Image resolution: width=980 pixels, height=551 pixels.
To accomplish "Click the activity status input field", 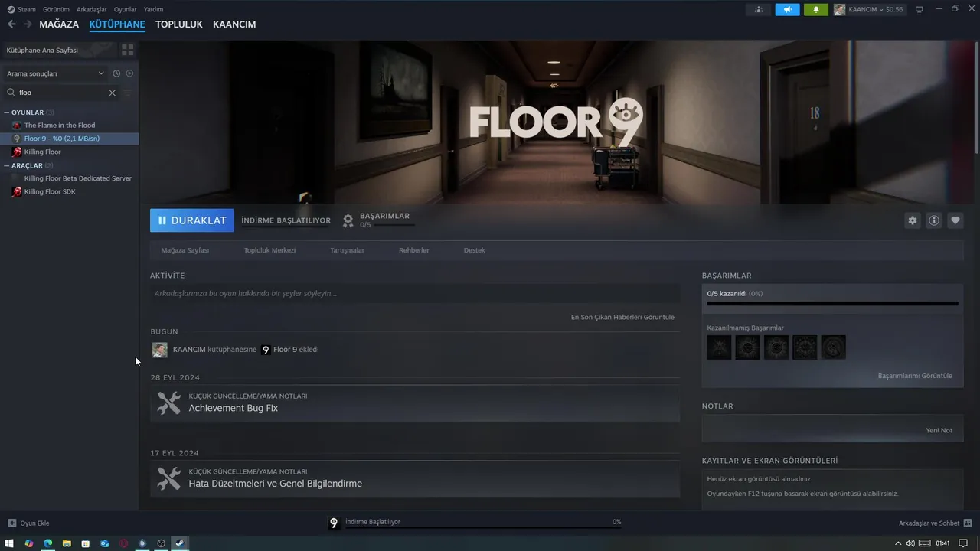I will pyautogui.click(x=415, y=293).
